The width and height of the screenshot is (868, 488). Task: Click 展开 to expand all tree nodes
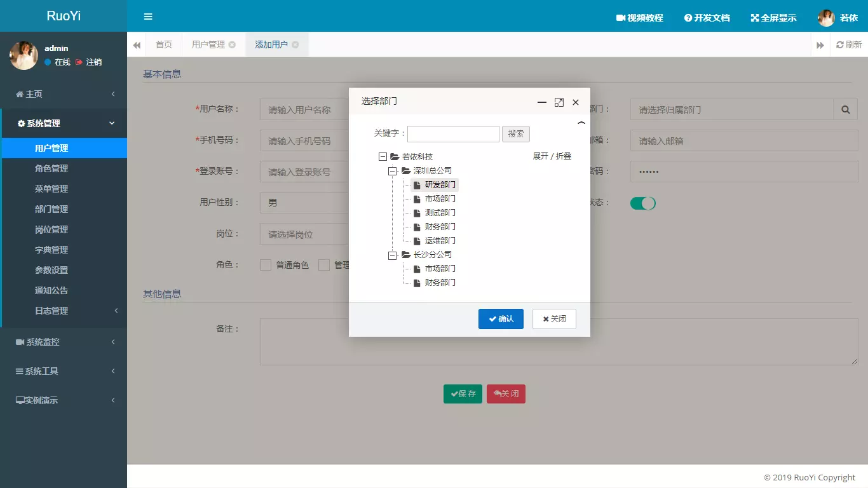(540, 156)
